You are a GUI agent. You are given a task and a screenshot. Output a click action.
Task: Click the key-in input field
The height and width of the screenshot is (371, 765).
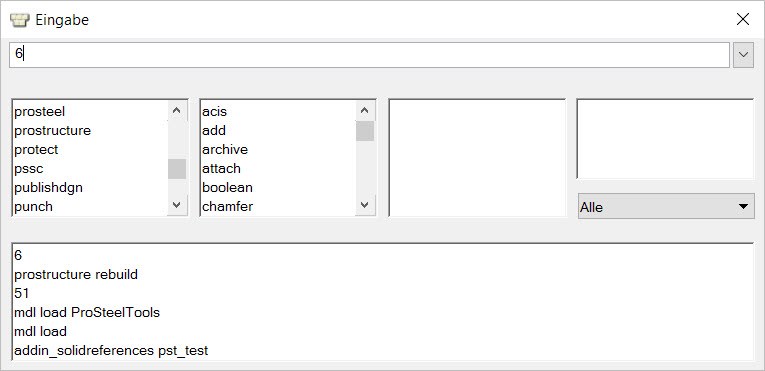tap(369, 55)
